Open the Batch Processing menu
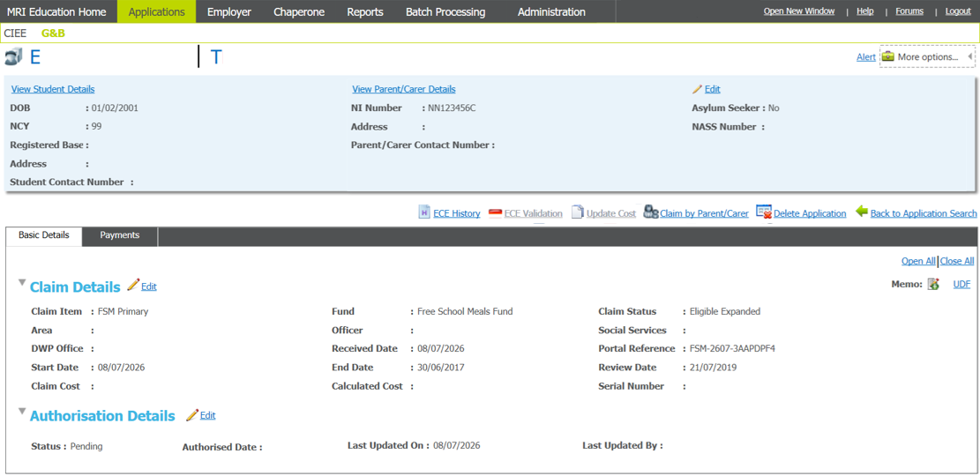This screenshot has width=980, height=476. coord(445,11)
